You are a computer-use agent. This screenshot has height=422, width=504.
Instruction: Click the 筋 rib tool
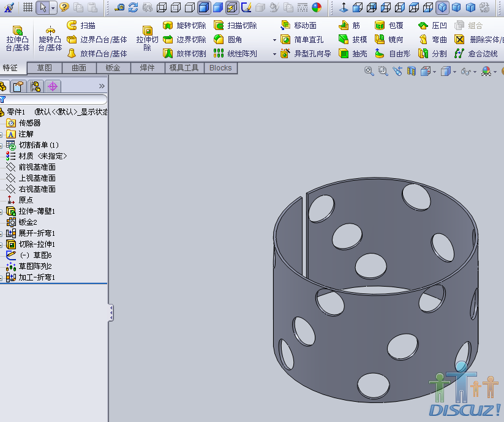tap(349, 25)
